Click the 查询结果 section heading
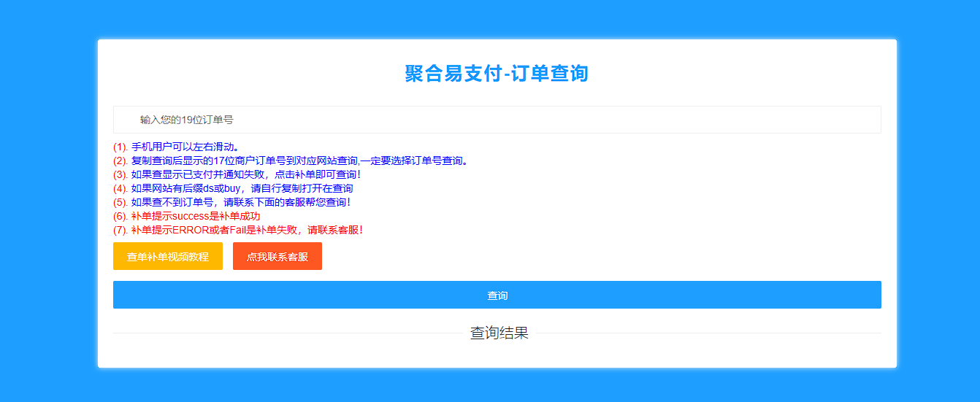The image size is (980, 402). 499,333
